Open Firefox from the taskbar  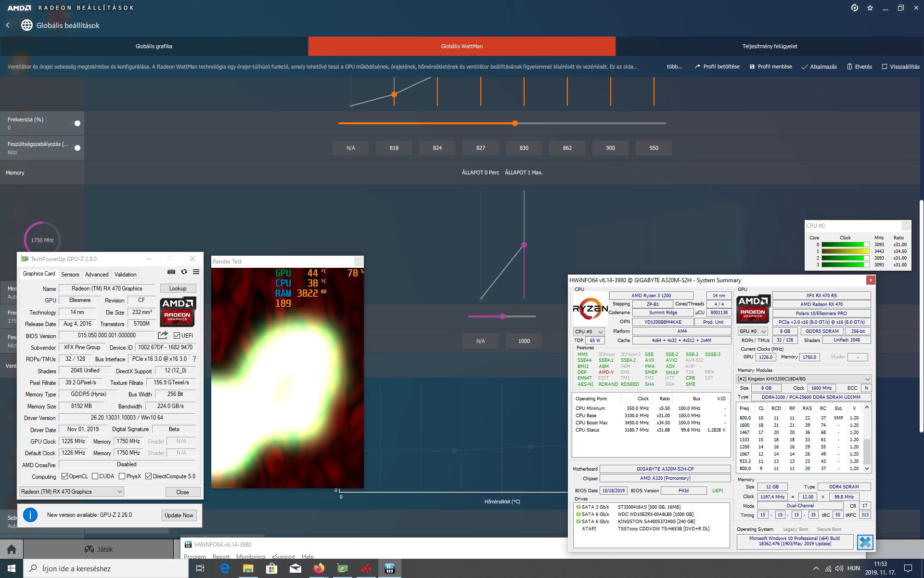[x=319, y=568]
